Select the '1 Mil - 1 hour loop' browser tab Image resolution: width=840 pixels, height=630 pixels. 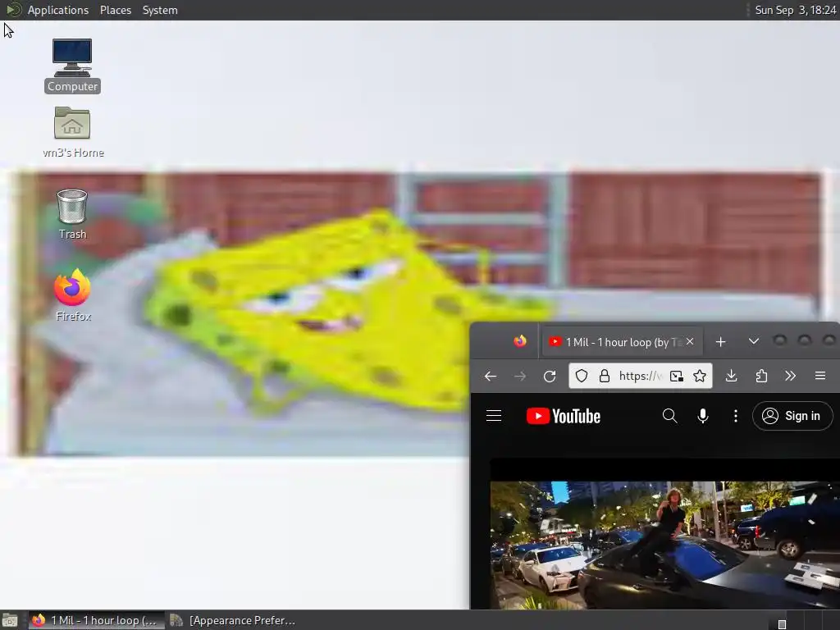[622, 342]
